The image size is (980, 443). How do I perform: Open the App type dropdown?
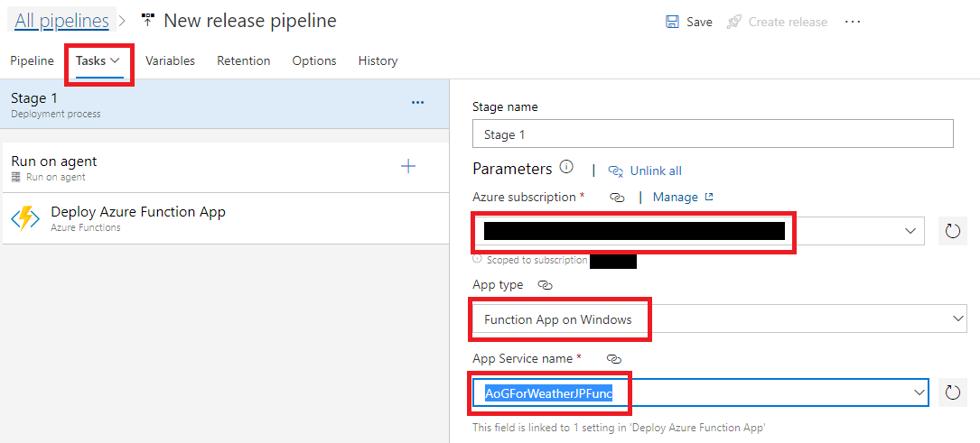point(958,318)
